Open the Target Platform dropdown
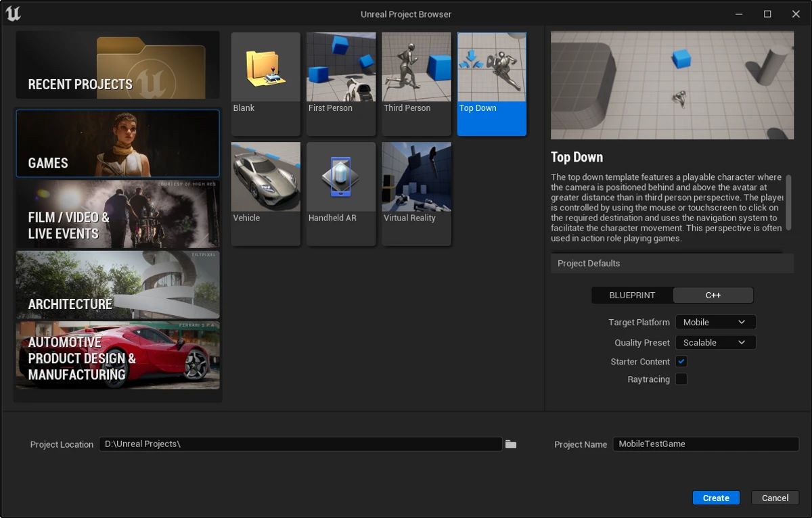 coord(715,323)
